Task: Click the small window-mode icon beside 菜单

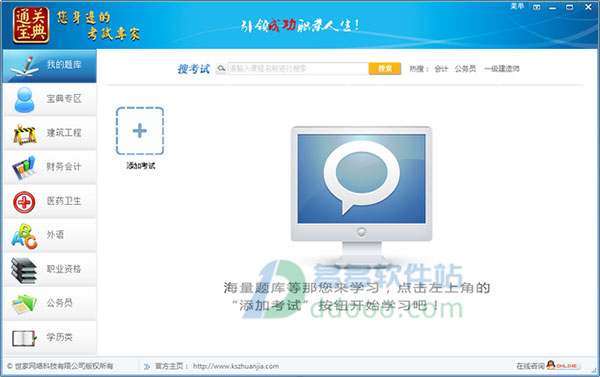Action: pos(536,7)
